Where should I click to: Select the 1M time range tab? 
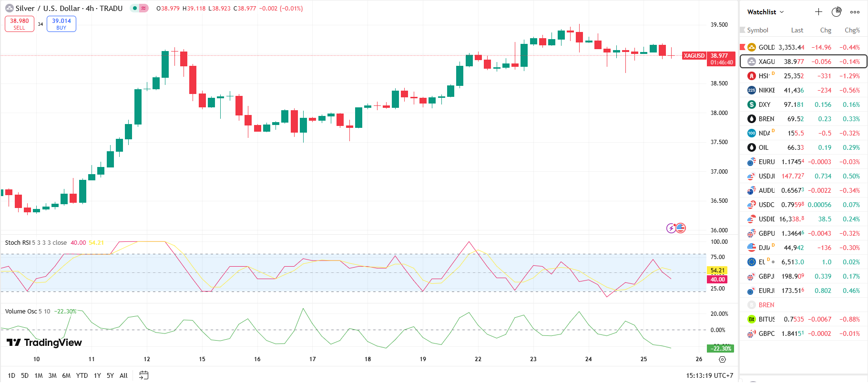pos(39,375)
